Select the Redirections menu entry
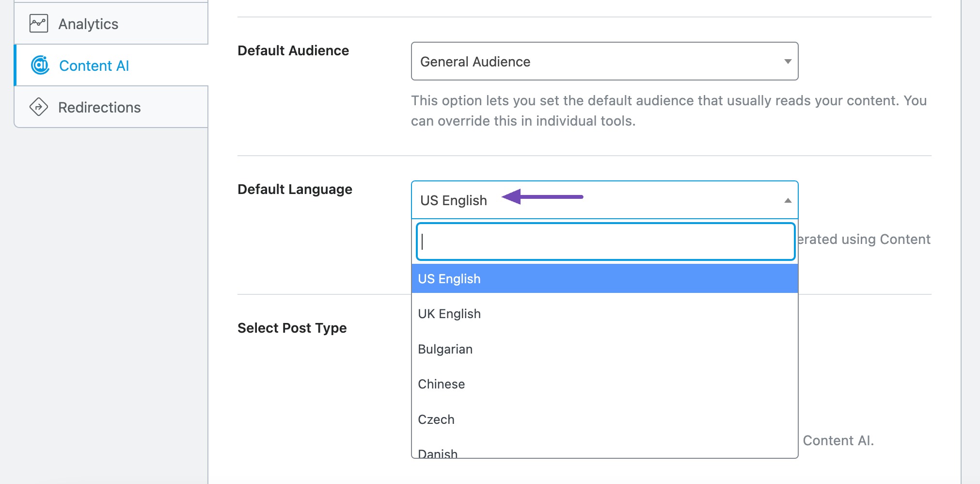The width and height of the screenshot is (980, 484). pos(99,107)
